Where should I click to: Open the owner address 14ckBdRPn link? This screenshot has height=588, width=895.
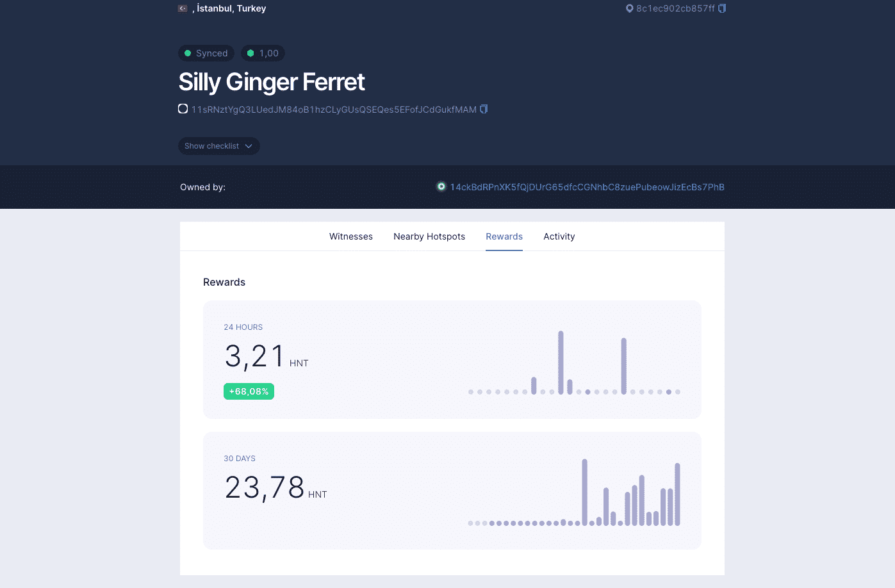click(x=587, y=187)
